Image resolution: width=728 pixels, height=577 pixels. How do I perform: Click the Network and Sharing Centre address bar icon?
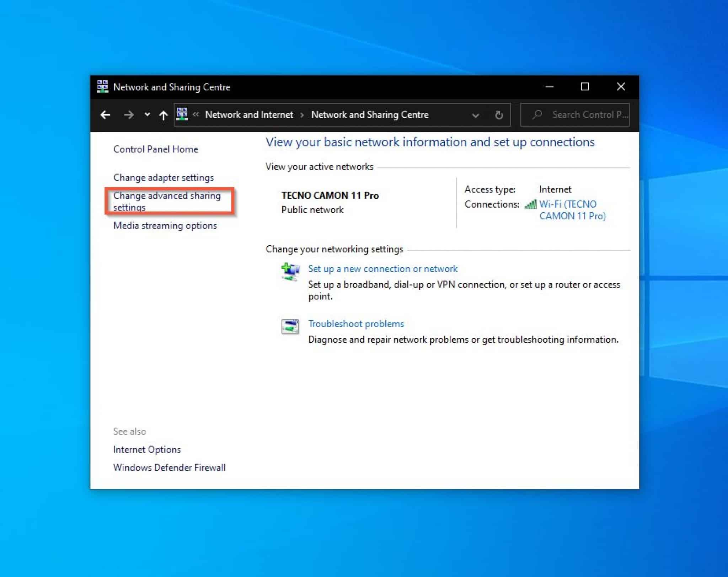point(182,114)
